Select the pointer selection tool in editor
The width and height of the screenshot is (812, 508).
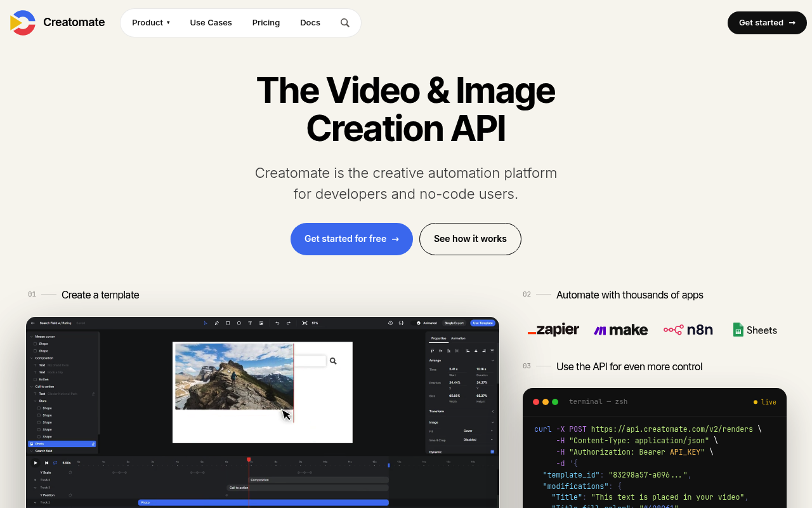point(206,323)
